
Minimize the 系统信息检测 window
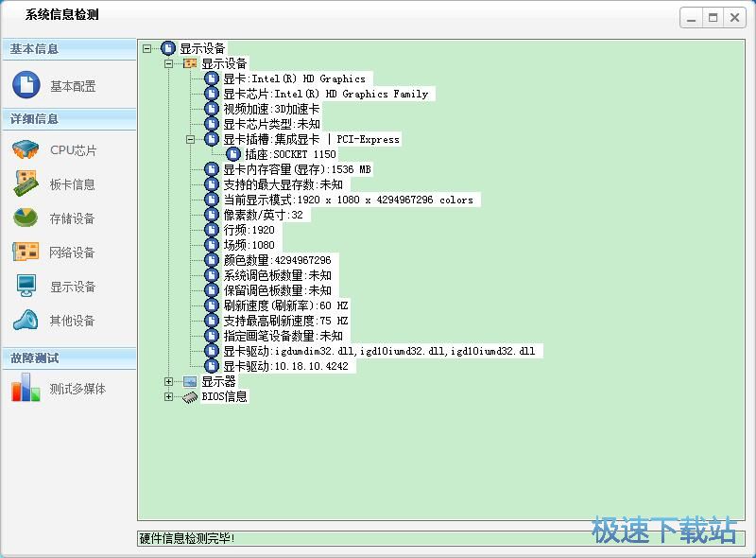691,18
